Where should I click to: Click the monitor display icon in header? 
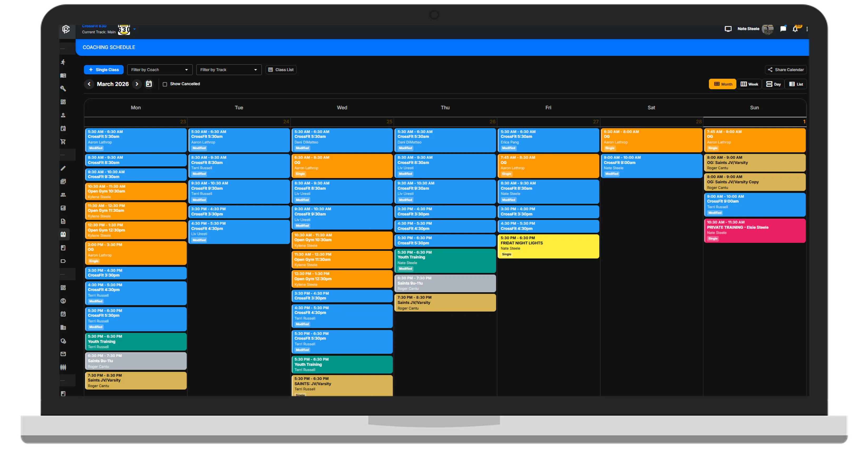[728, 29]
